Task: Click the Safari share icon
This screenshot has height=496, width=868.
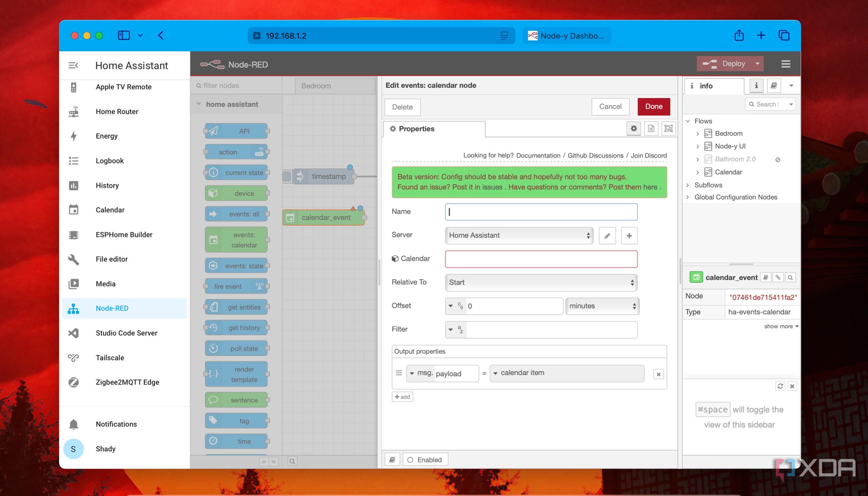Action: click(739, 35)
